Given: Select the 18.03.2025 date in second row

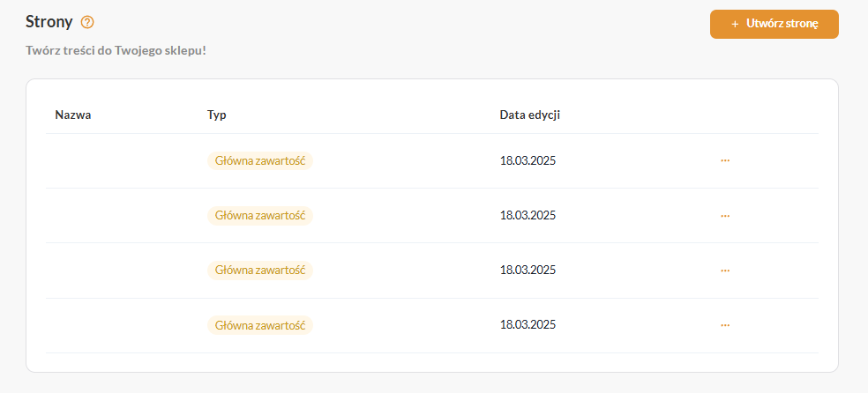Looking at the screenshot, I should 528,215.
